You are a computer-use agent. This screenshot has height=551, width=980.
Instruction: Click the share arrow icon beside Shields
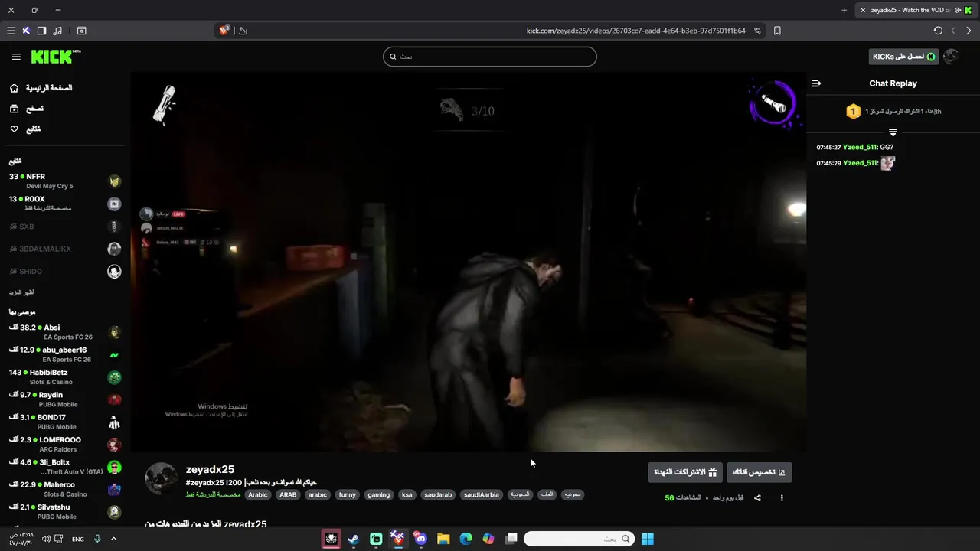[243, 31]
